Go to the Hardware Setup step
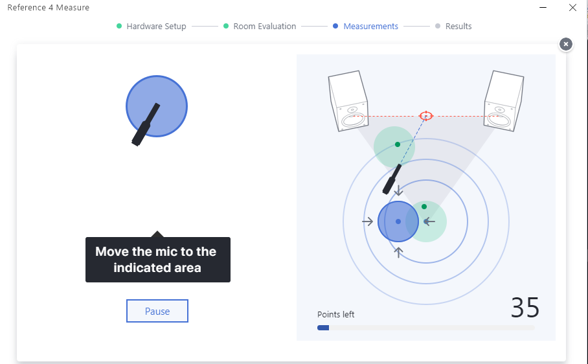 click(x=155, y=27)
